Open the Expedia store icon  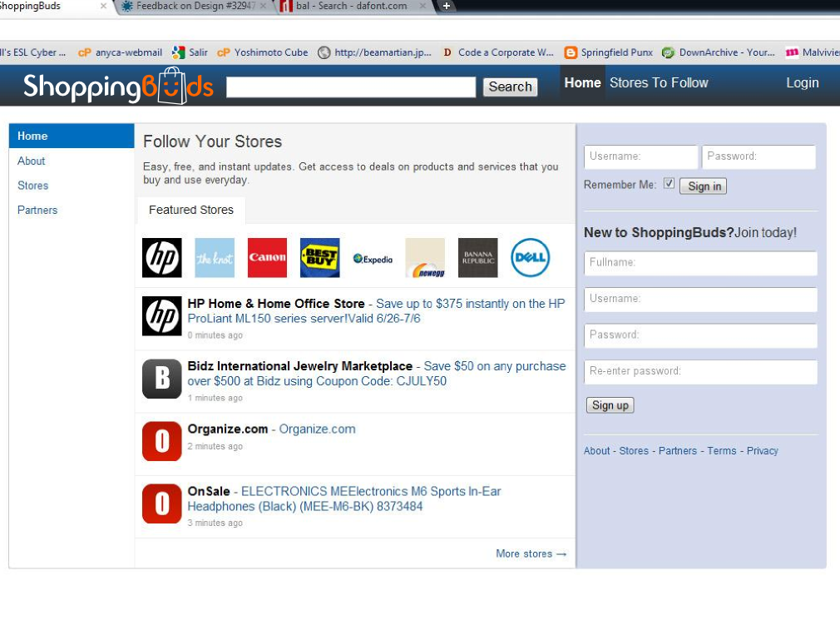point(373,259)
